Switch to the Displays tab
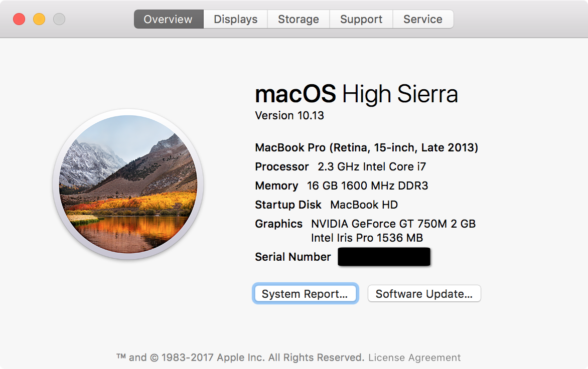The image size is (588, 369). pyautogui.click(x=235, y=19)
